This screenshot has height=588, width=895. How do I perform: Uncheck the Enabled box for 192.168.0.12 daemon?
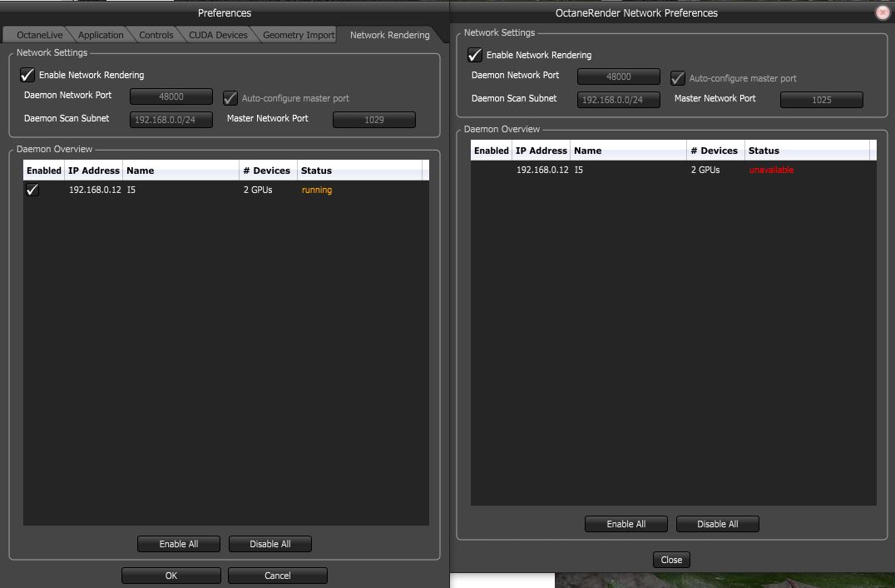(x=32, y=190)
